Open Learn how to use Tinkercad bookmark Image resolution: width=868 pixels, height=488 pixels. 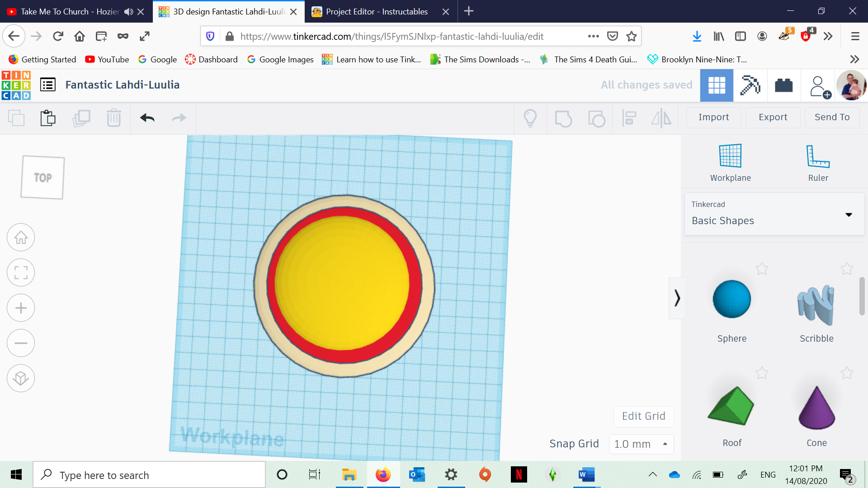pos(372,59)
